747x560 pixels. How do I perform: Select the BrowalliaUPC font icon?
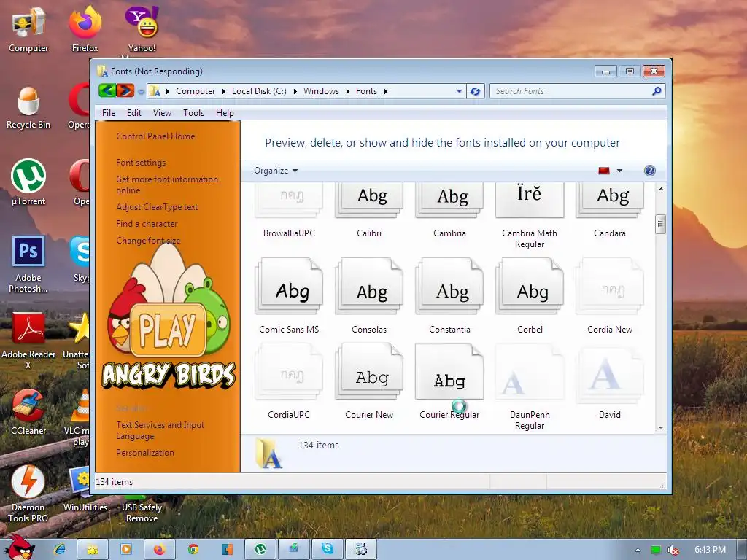pyautogui.click(x=289, y=201)
